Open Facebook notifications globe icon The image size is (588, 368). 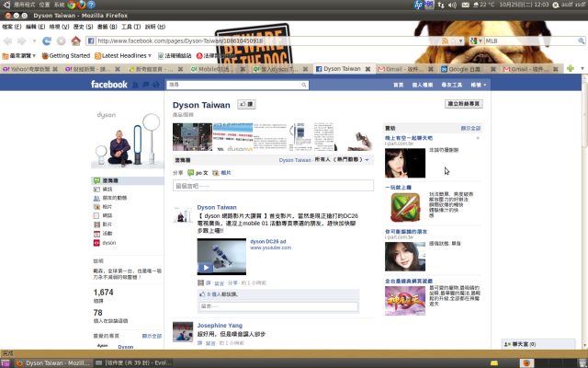pyautogui.click(x=156, y=85)
